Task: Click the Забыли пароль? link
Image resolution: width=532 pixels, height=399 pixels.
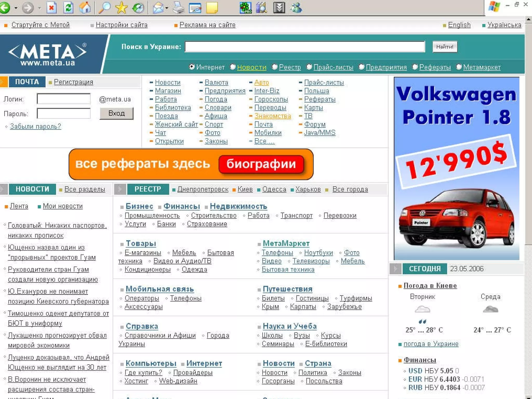Action: pos(35,127)
